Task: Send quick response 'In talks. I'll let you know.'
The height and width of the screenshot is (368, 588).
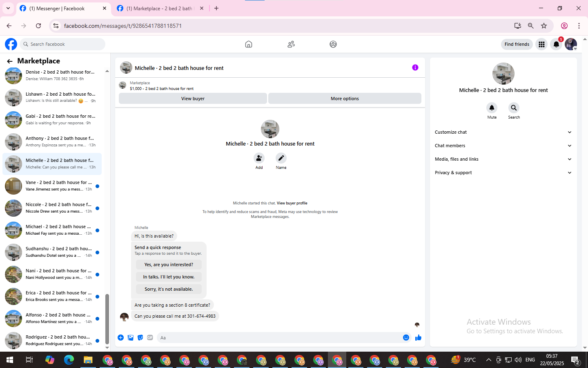Action: [169, 277]
